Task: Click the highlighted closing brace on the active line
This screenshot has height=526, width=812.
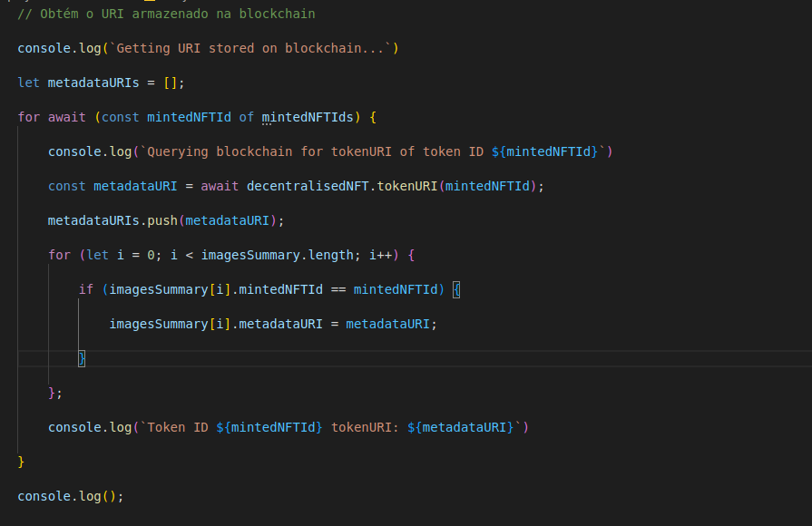Action: (82, 358)
